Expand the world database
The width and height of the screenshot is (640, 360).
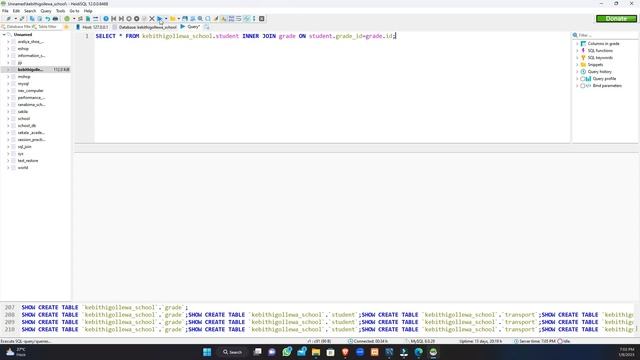8,168
